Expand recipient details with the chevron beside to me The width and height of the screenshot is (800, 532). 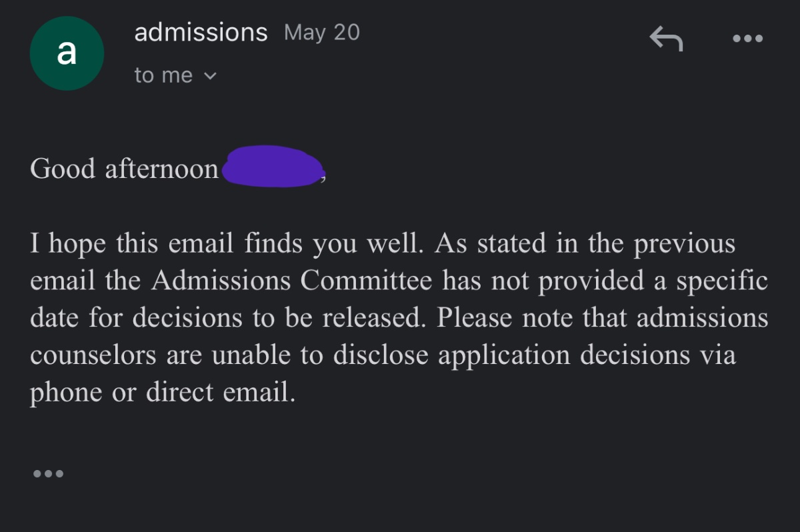tap(209, 76)
